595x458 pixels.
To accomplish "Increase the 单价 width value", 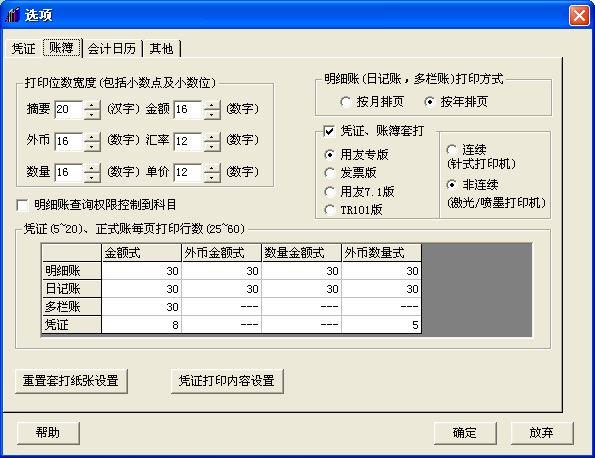I will click(212, 168).
